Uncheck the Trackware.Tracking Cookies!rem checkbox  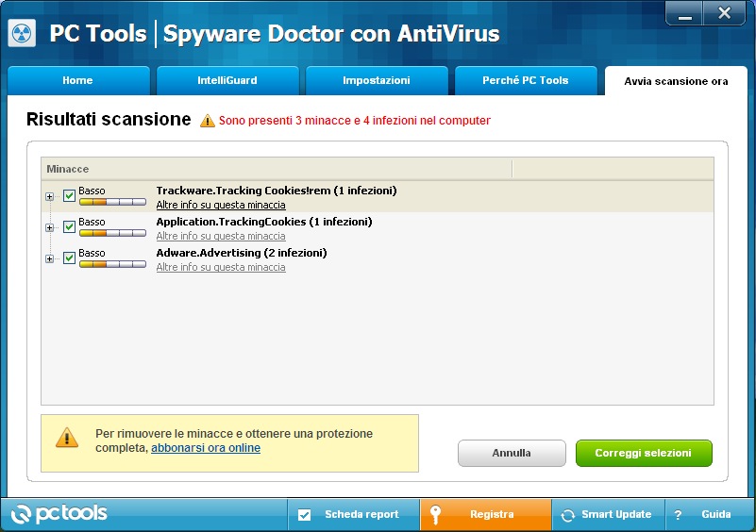69,196
